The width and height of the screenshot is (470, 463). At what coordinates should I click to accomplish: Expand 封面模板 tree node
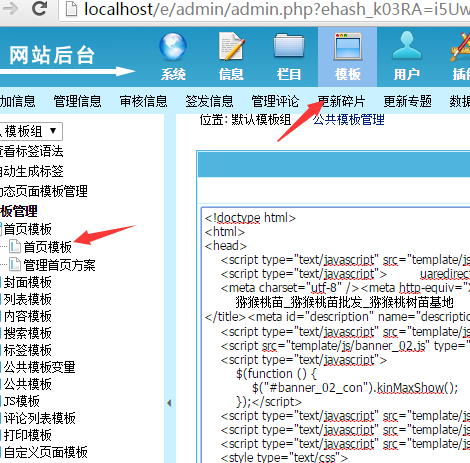tap(27, 282)
